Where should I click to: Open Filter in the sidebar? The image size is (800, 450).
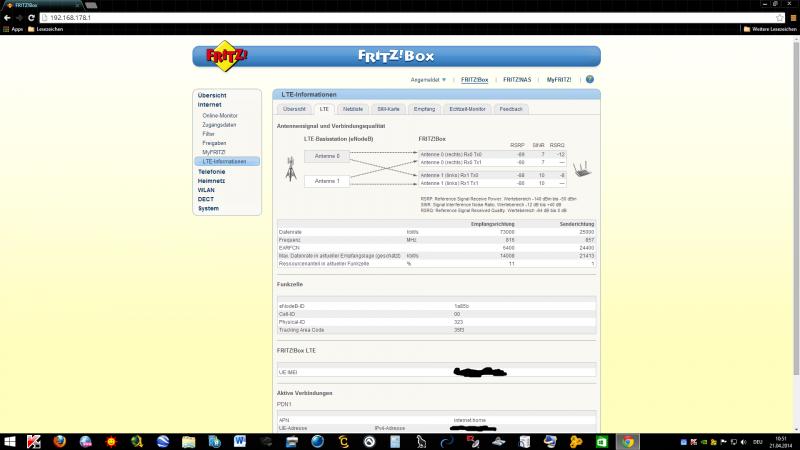tap(208, 134)
